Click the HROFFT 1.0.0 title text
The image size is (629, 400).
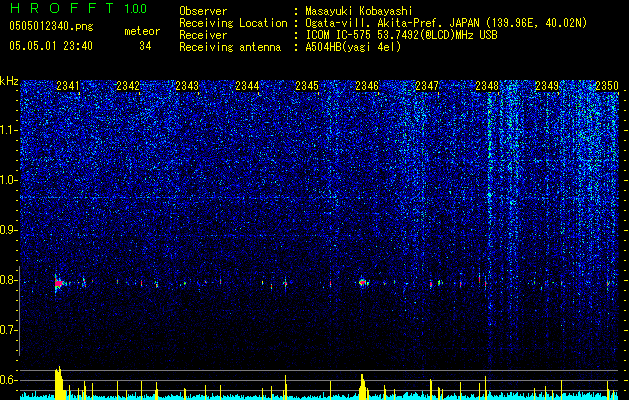[79, 8]
